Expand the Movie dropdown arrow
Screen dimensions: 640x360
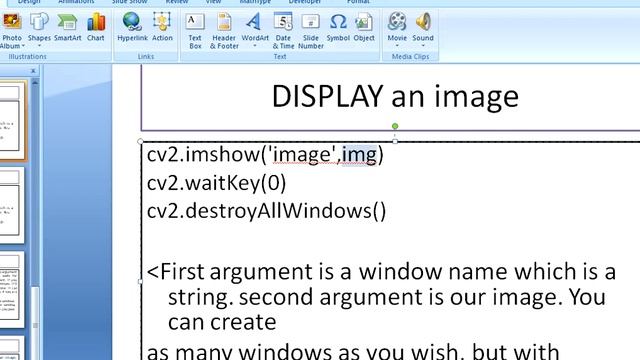(397, 46)
